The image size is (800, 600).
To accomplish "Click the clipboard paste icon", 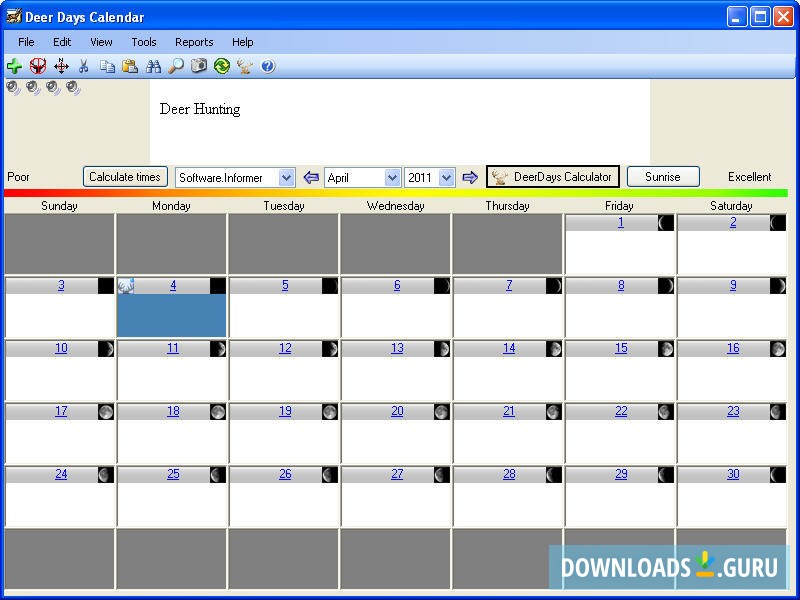I will tap(130, 66).
